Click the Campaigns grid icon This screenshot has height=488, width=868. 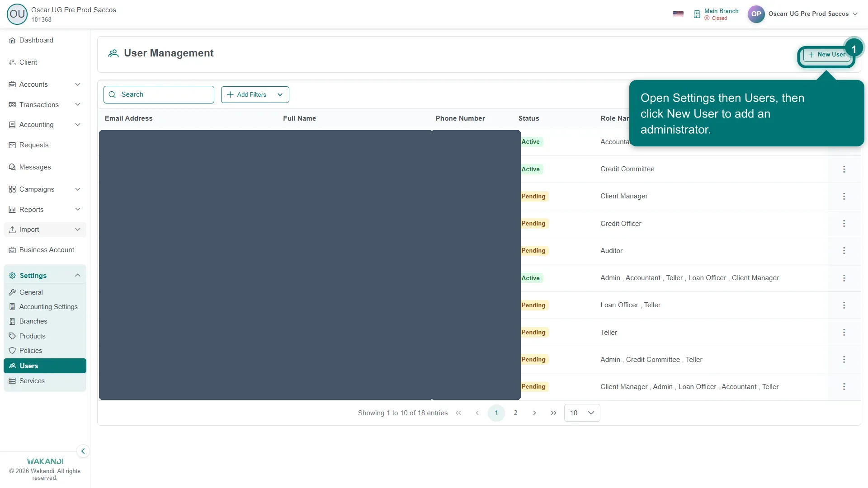tap(12, 189)
